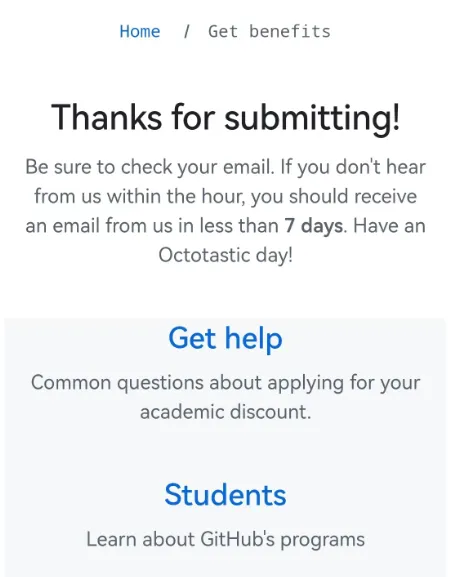Click the breadcrumb slash separator
The width and height of the screenshot is (455, 577).
click(187, 32)
